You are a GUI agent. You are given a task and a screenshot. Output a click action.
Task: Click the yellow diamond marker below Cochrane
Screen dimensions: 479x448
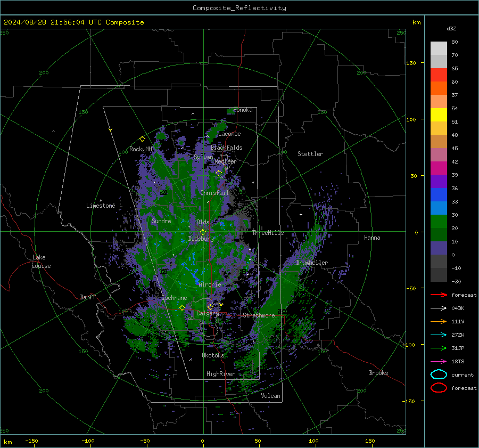(x=183, y=308)
